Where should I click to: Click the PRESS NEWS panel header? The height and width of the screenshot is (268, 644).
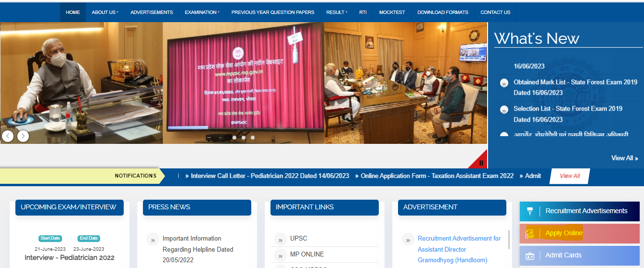pyautogui.click(x=197, y=207)
